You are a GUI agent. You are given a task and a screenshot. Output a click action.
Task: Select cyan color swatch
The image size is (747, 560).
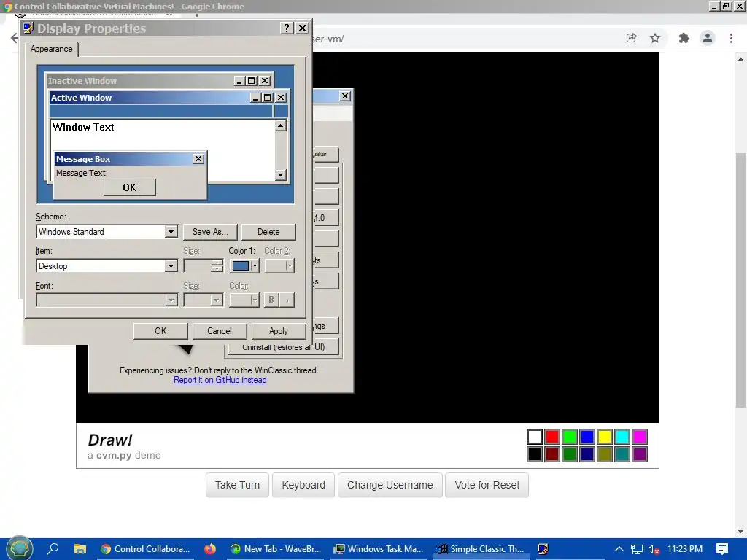pos(622,436)
